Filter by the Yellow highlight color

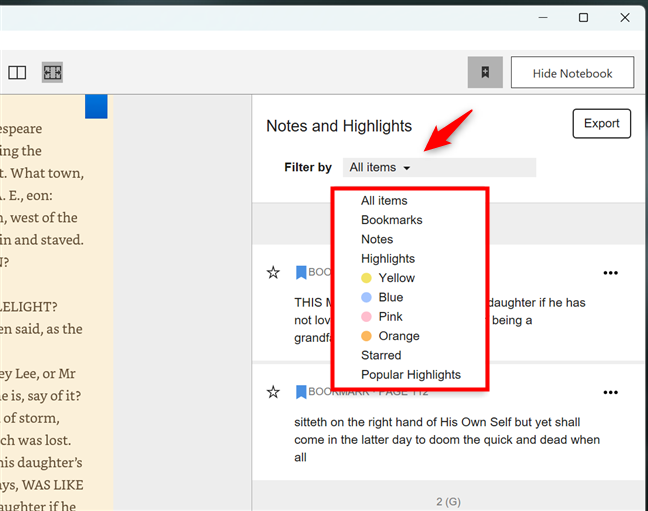(x=396, y=278)
